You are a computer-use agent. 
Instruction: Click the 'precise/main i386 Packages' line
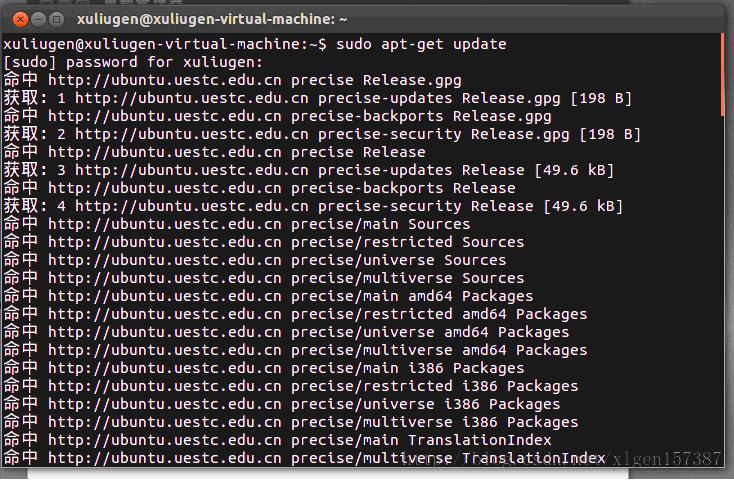(x=264, y=369)
